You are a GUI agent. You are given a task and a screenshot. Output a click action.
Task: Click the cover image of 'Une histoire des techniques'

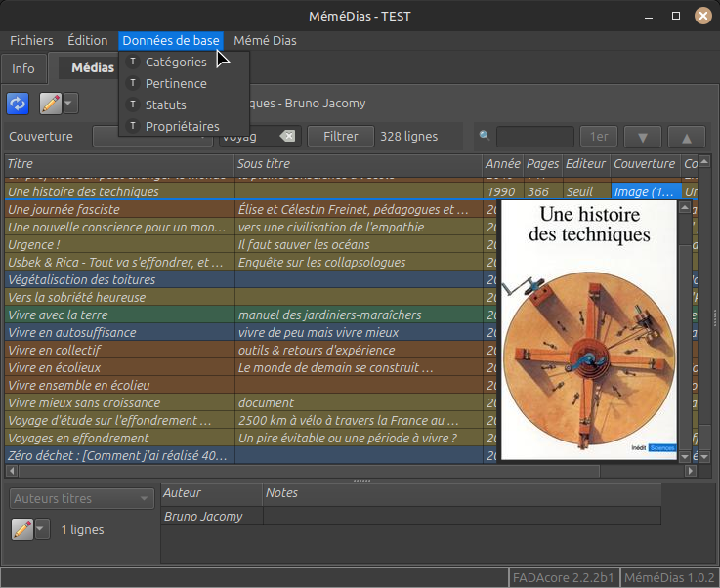589,329
